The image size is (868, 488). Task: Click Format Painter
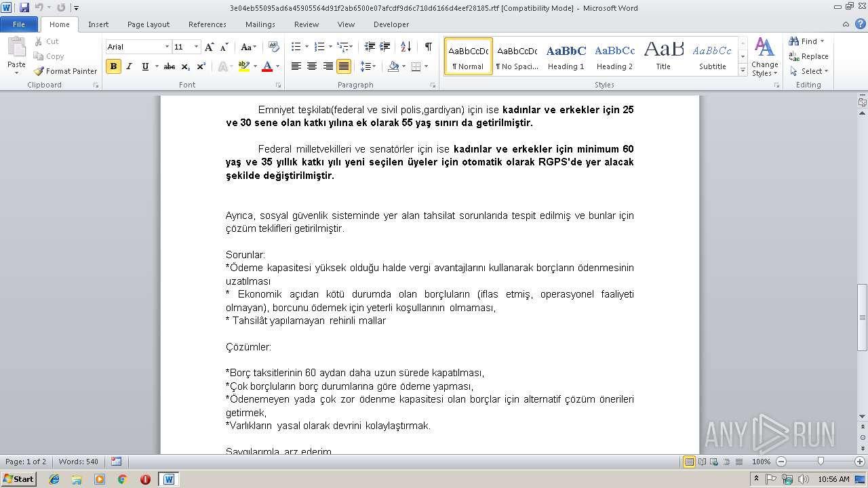click(65, 71)
